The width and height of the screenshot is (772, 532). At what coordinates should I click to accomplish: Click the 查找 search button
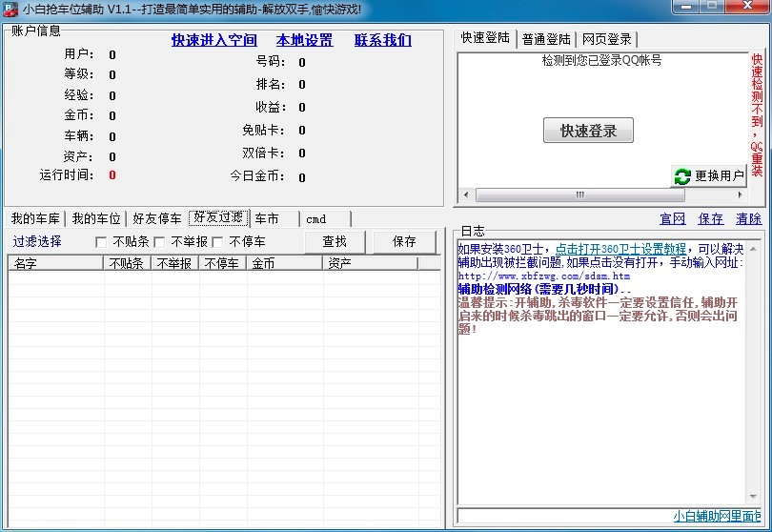pyautogui.click(x=335, y=242)
